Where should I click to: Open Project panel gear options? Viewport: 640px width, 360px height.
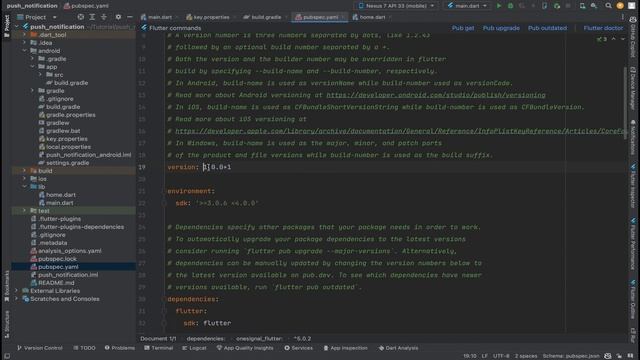(x=118, y=17)
